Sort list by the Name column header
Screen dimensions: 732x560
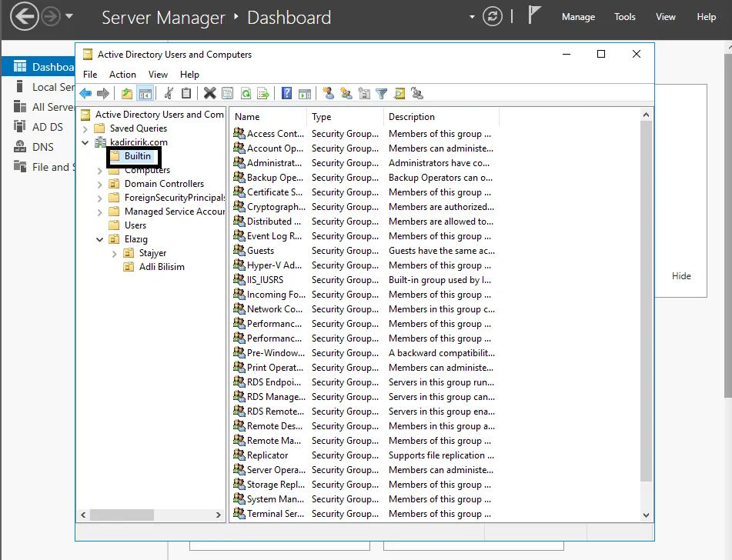268,117
